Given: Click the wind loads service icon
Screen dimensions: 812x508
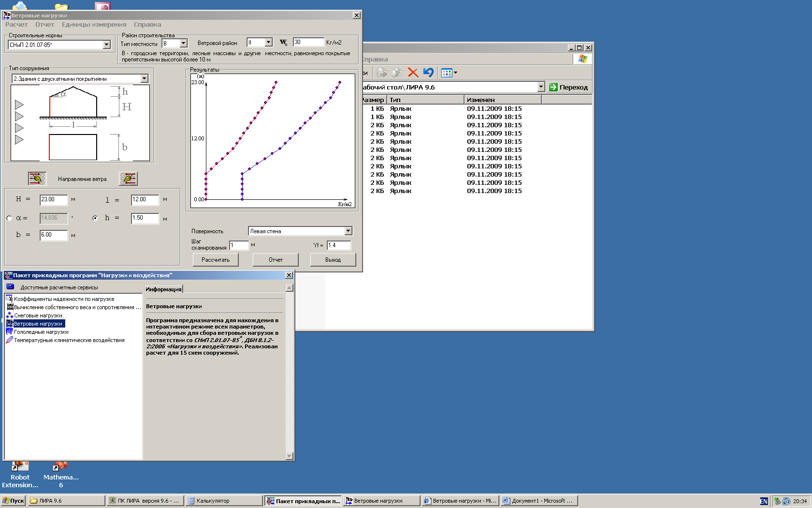Looking at the screenshot, I should (10, 324).
